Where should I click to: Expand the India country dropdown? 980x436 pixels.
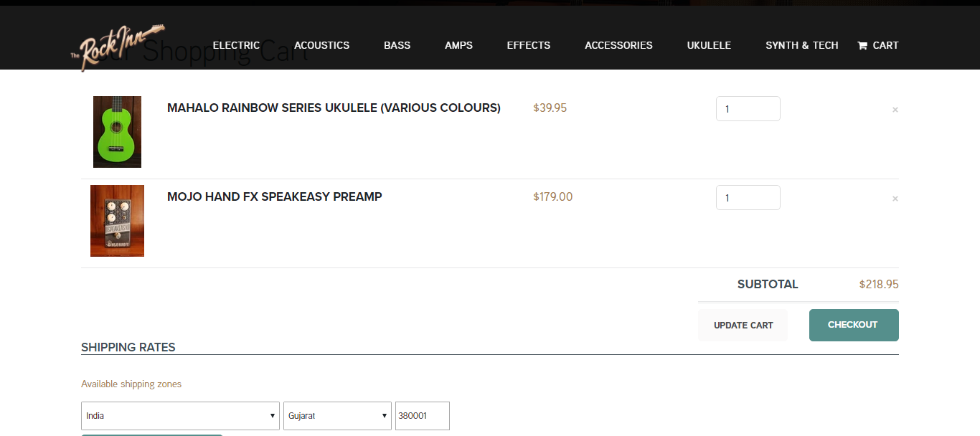click(x=180, y=416)
